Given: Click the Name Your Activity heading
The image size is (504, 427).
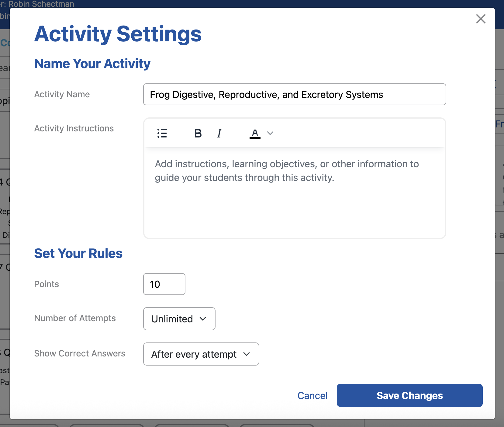Looking at the screenshot, I should tap(92, 64).
